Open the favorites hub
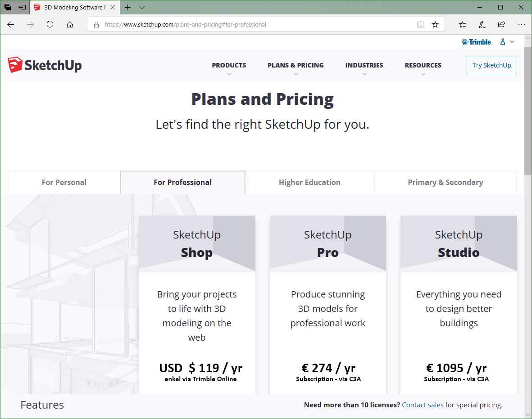Screen dimensions: 532x419 pyautogui.click(x=462, y=24)
